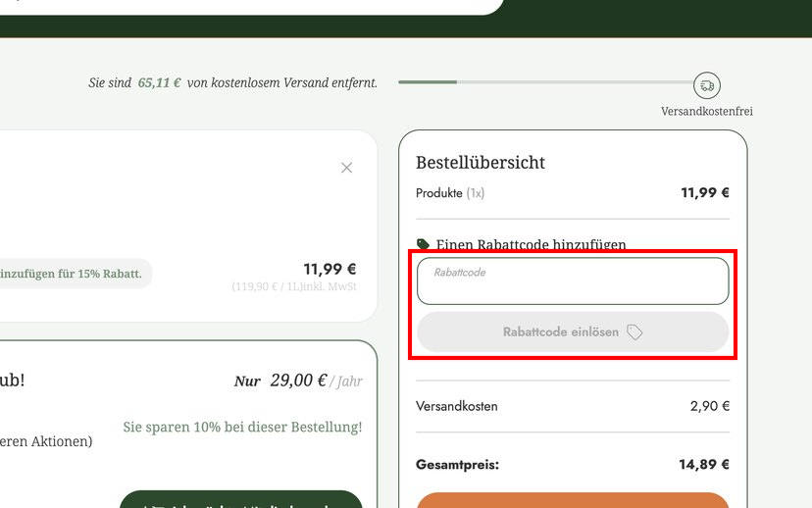The height and width of the screenshot is (508, 812).
Task: Click the 65,11 € remaining amount text
Action: pos(159,82)
